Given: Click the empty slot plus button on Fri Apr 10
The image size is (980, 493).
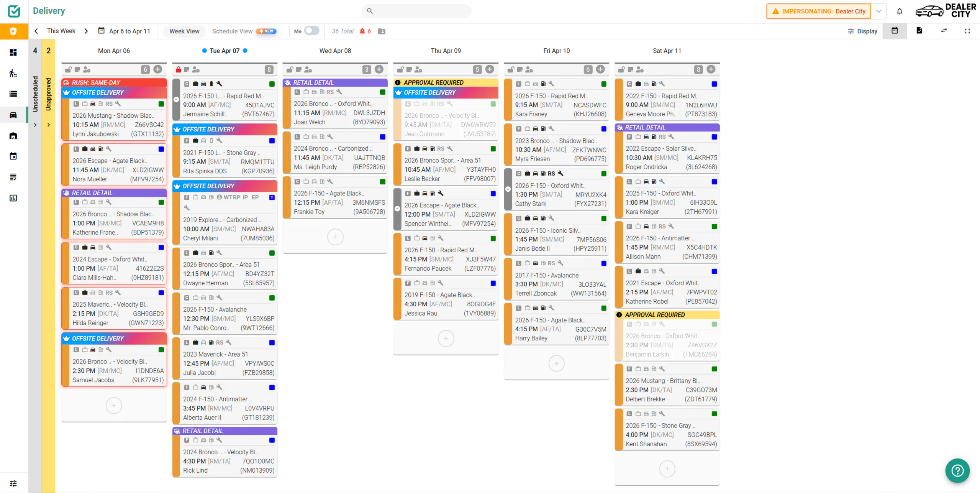Looking at the screenshot, I should point(556,363).
